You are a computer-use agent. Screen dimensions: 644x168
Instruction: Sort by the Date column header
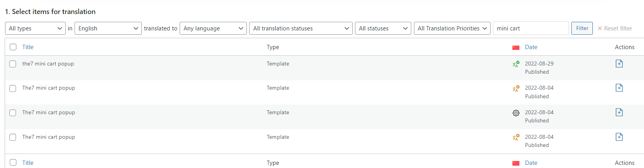point(531,47)
